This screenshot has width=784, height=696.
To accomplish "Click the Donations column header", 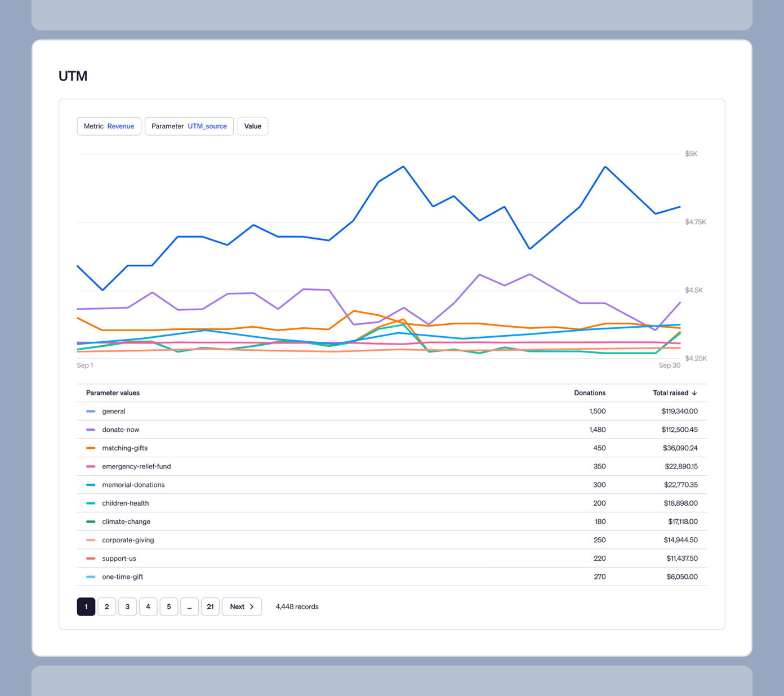I will (x=589, y=393).
